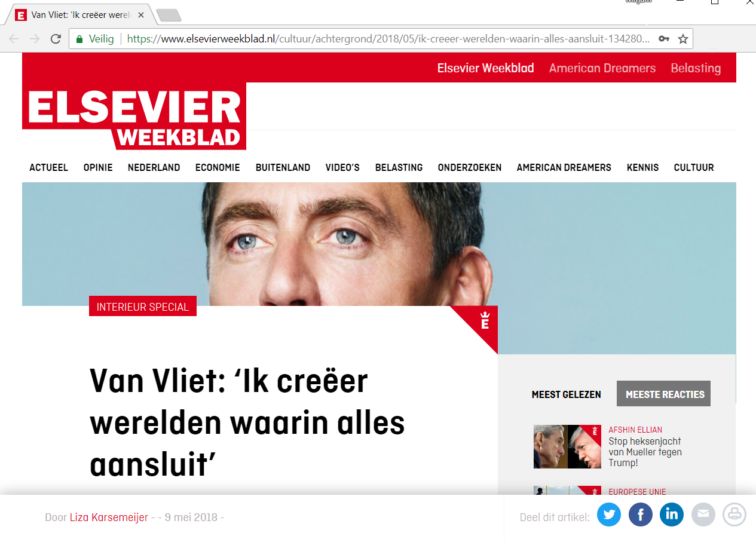The image size is (756, 539).
Task: Open American Dreamers top bar link
Action: tap(602, 68)
